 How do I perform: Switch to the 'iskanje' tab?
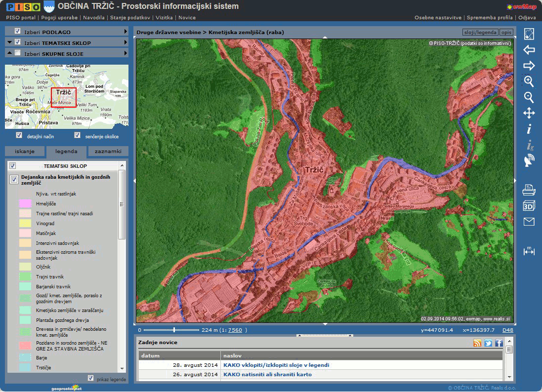pos(25,151)
